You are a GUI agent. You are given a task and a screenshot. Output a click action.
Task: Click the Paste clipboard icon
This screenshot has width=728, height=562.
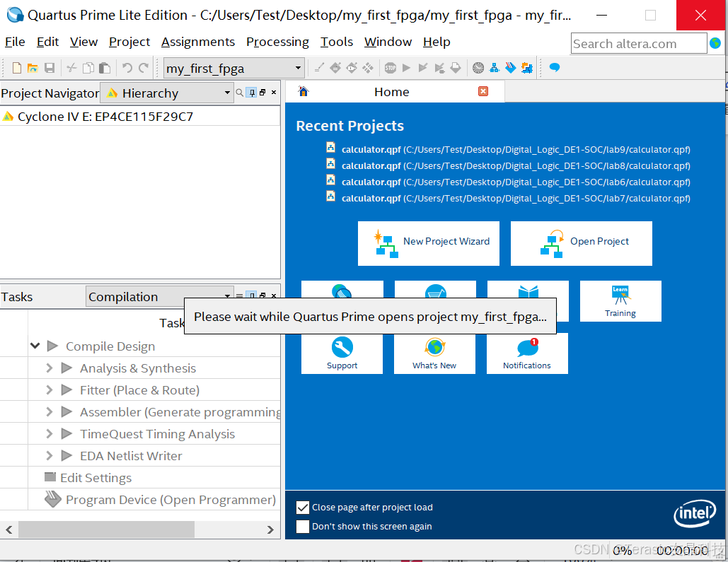(x=105, y=69)
